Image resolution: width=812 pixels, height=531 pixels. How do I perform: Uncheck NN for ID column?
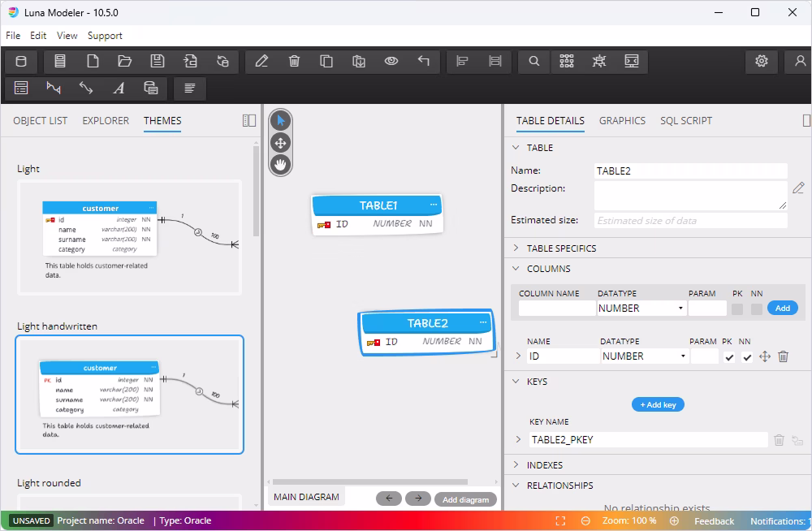coord(747,357)
